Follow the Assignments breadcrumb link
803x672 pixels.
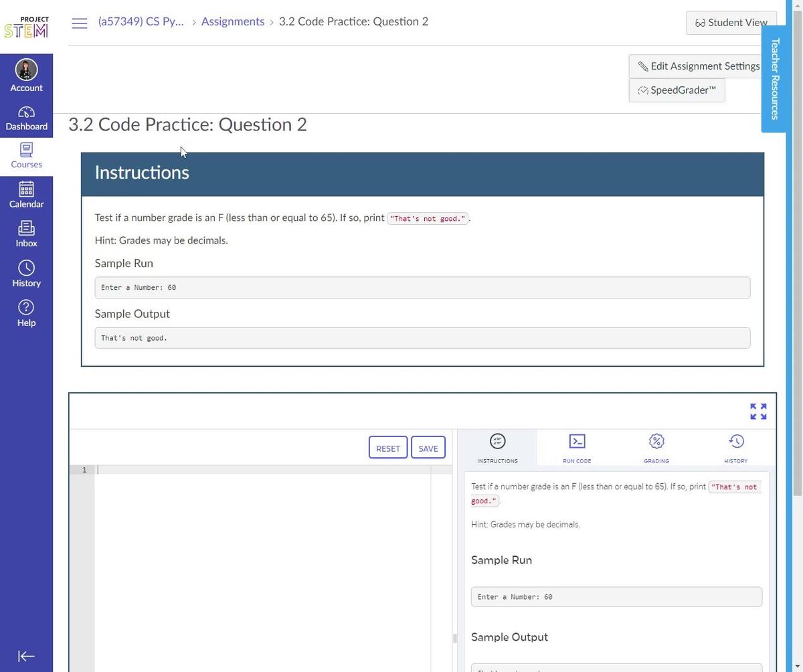click(x=233, y=21)
